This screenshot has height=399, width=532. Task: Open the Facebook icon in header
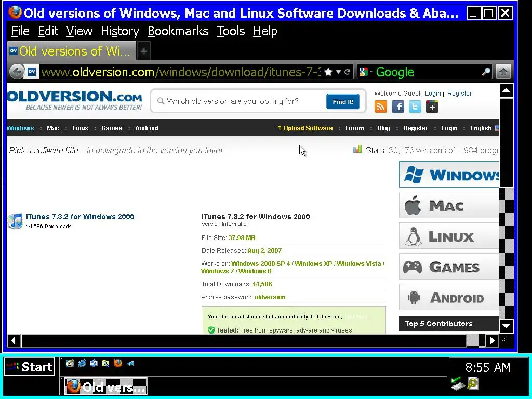click(x=397, y=107)
